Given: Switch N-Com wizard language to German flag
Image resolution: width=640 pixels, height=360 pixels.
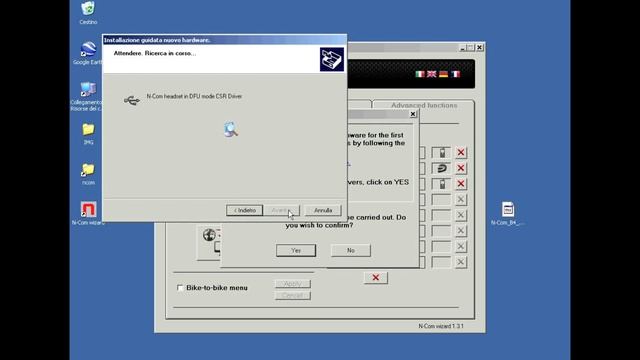Looking at the screenshot, I should click(443, 74).
